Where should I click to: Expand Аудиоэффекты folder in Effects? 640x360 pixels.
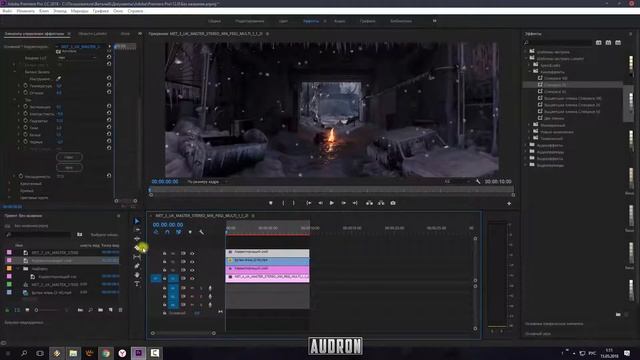(526, 145)
